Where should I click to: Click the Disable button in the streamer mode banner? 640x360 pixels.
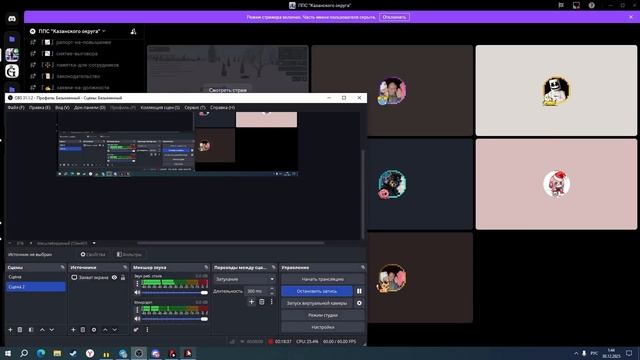[394, 17]
